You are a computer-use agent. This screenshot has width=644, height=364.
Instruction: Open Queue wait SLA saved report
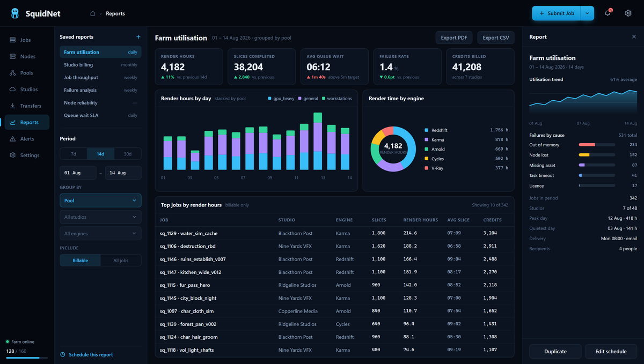pos(100,115)
